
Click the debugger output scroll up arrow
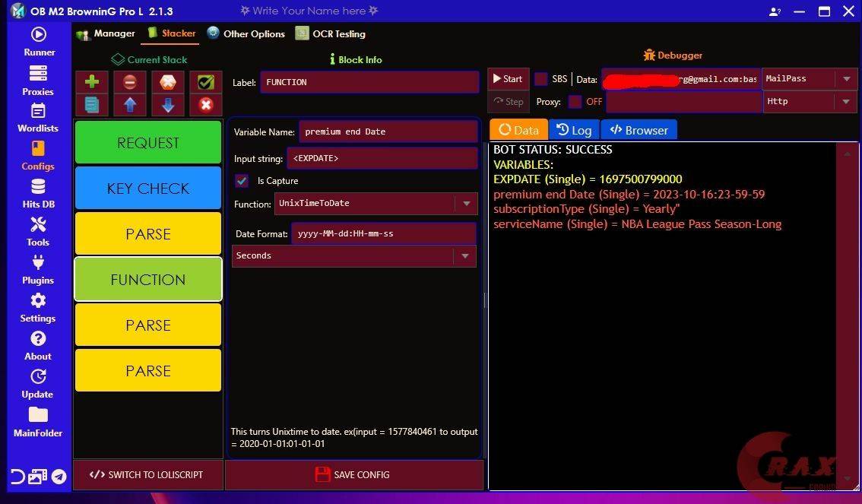click(847, 154)
